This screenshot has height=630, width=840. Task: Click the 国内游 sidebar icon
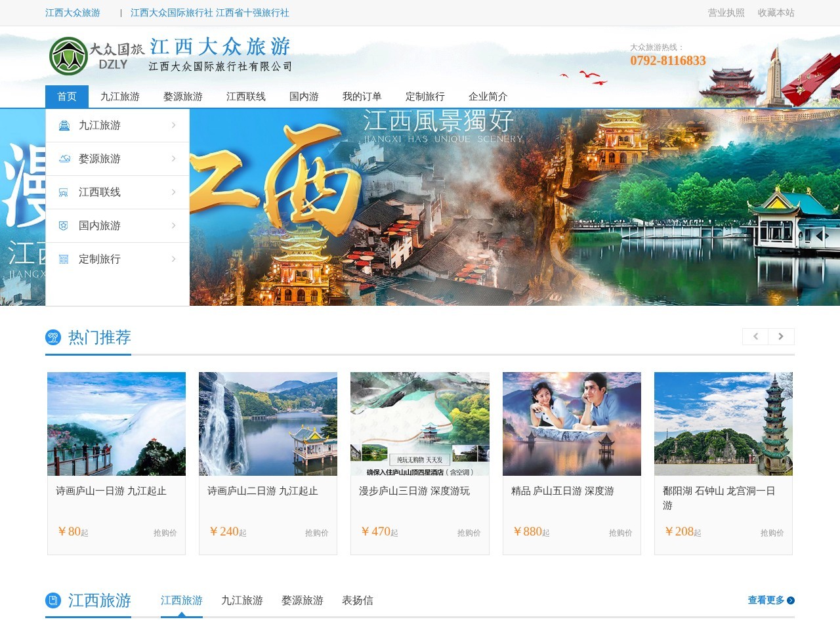click(x=63, y=225)
